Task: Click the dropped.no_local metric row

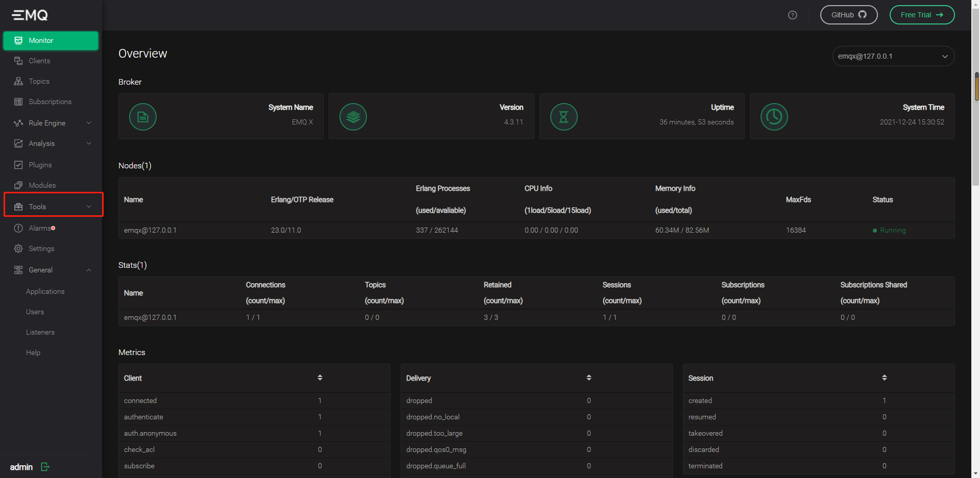Action: [536, 417]
